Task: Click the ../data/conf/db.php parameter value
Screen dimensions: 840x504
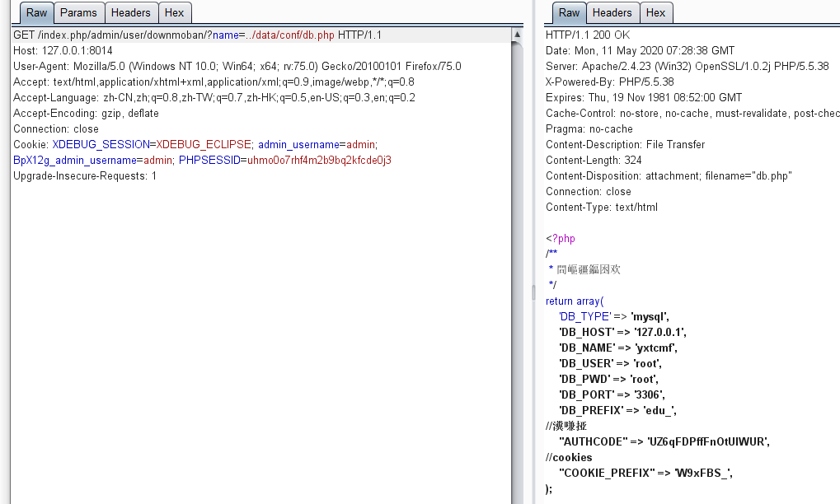Action: [289, 35]
